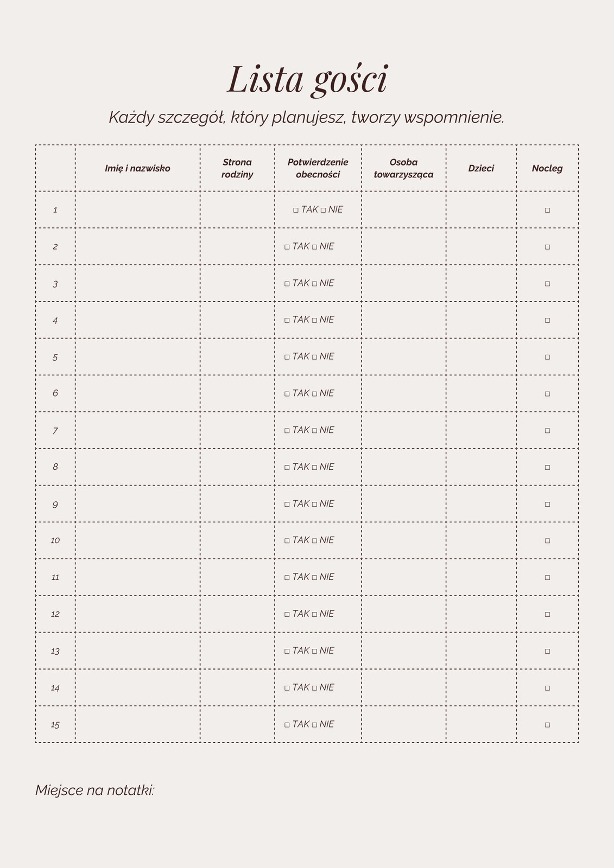Select the Potwierdzenie obecności column header
This screenshot has height=868, width=614.
(318, 168)
